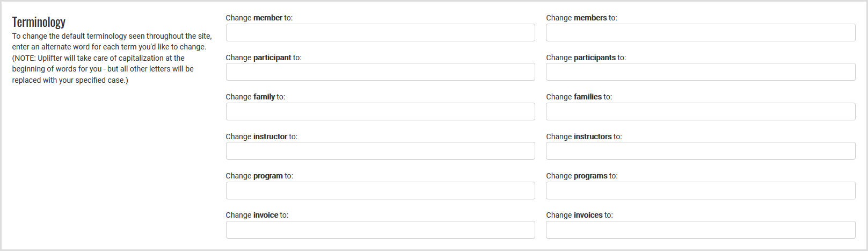
Task: Focus the 'Change family to' text box
Action: tap(380, 112)
